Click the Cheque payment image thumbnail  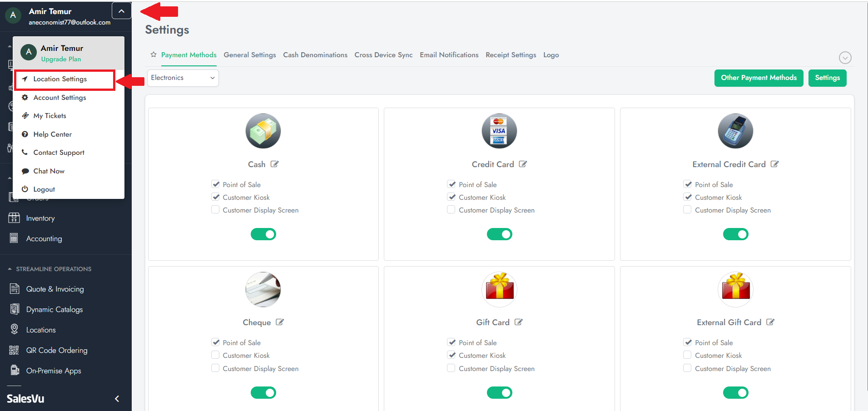pos(263,289)
